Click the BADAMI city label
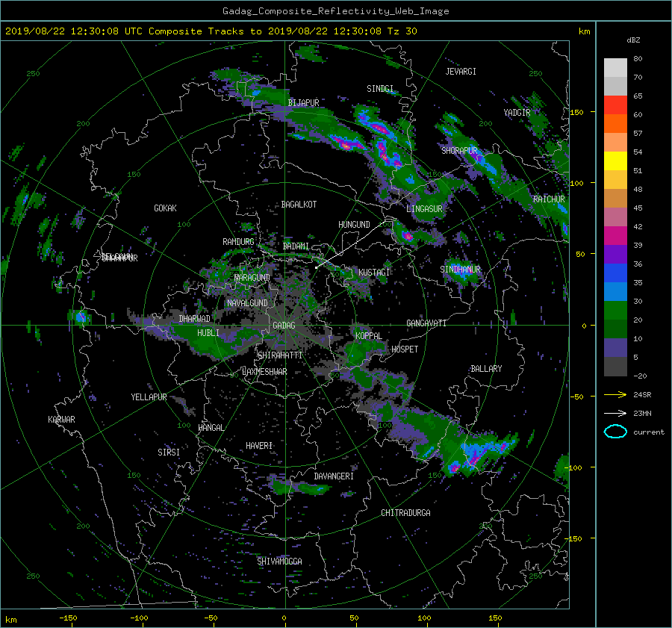The image size is (672, 628). pyautogui.click(x=296, y=246)
